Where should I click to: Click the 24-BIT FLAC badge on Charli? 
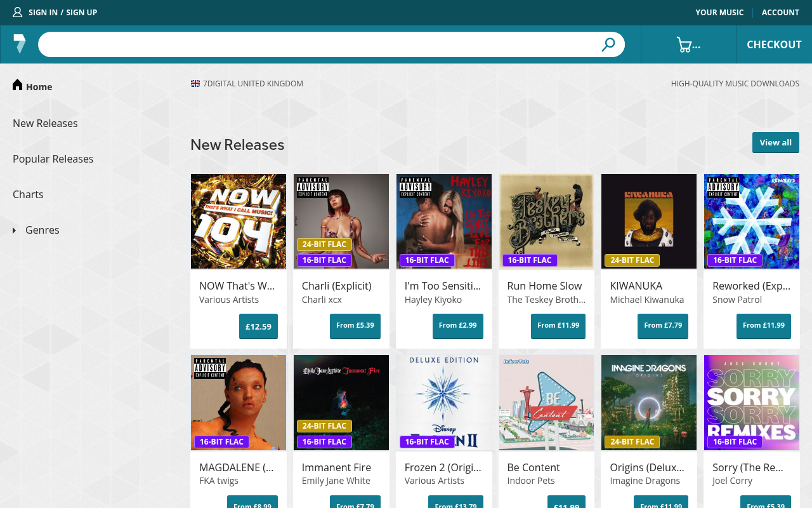tap(324, 244)
